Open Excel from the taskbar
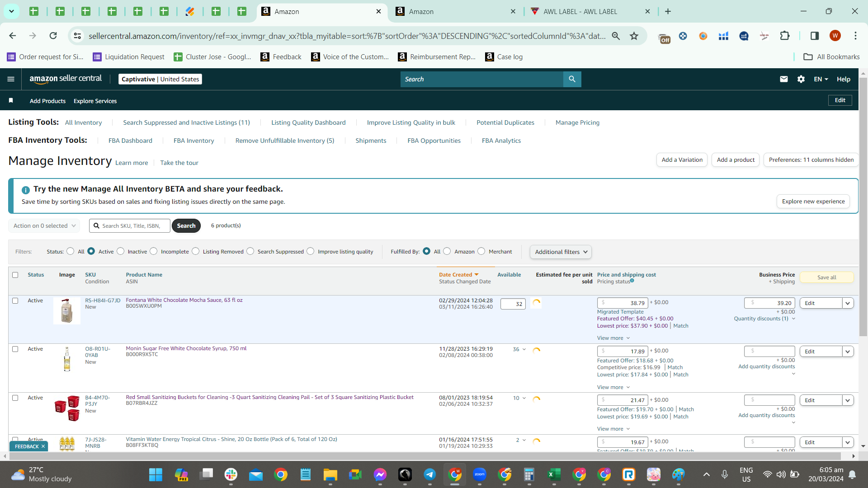Viewport: 868px width, 488px height. [554, 474]
